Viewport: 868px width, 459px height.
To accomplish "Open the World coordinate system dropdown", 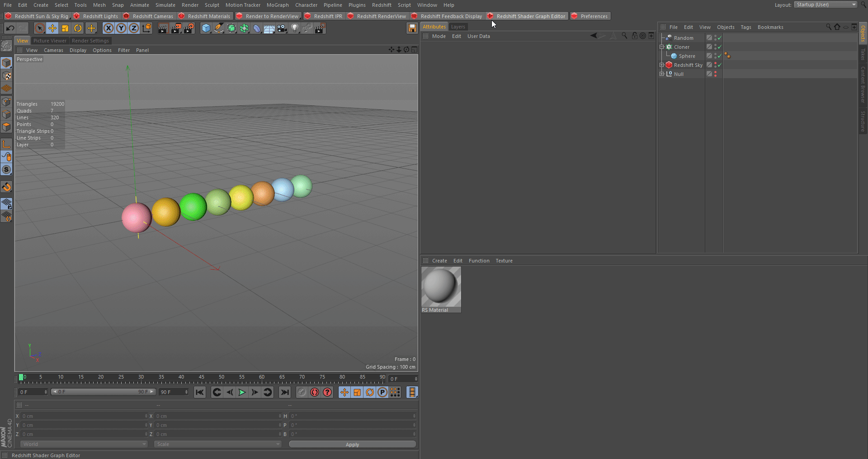I will coord(84,444).
